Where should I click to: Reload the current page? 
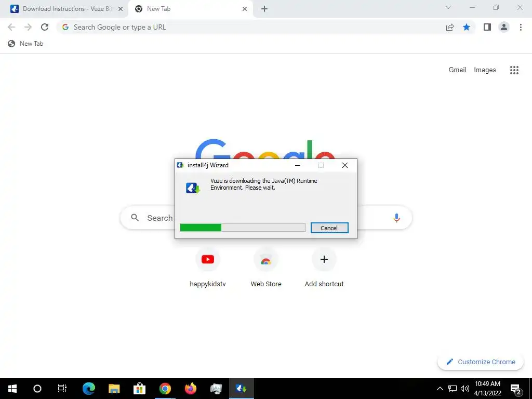[45, 27]
